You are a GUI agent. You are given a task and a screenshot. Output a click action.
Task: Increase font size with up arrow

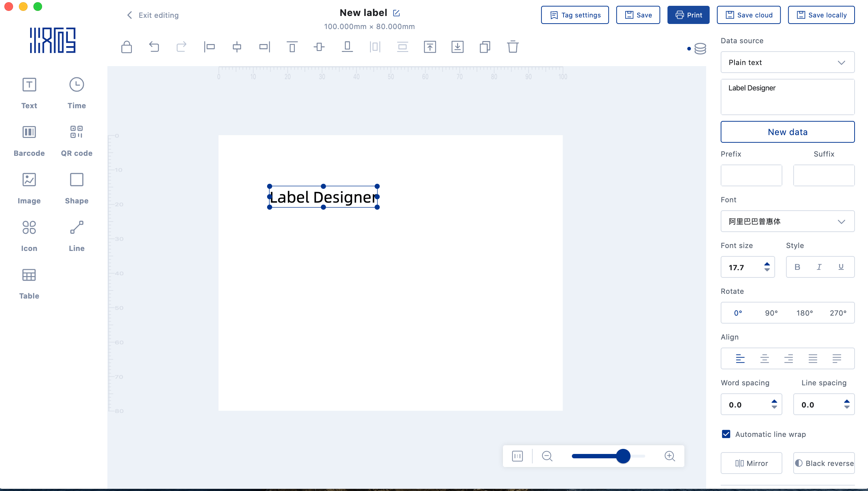(767, 264)
